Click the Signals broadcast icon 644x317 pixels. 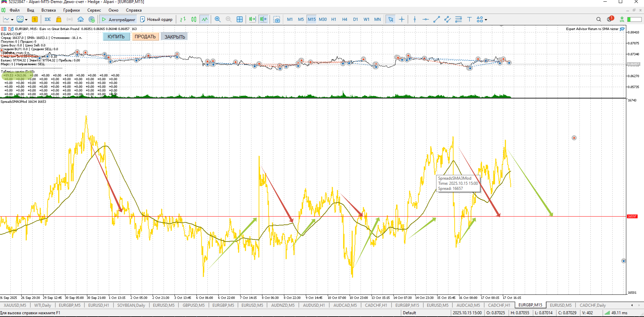(x=69, y=19)
